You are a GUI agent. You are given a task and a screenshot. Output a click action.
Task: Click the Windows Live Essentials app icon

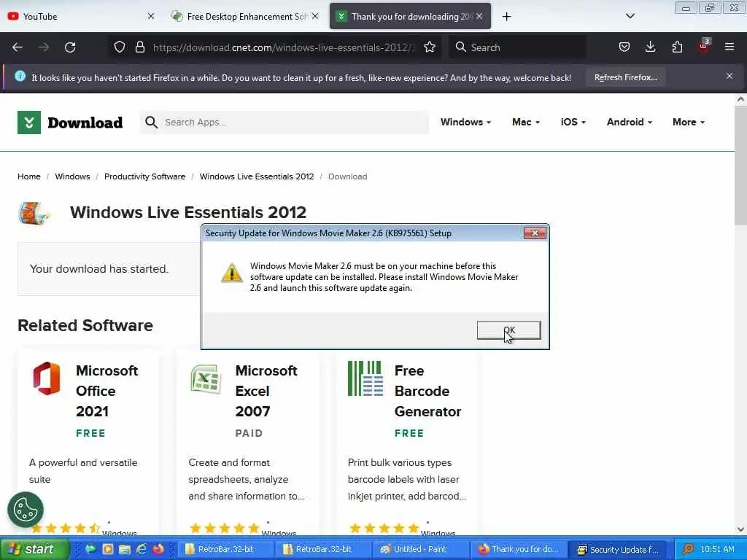point(34,213)
